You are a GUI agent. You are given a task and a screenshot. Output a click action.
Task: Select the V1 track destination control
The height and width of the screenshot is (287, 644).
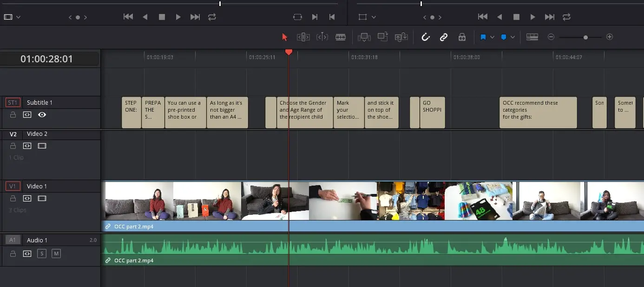click(x=13, y=186)
